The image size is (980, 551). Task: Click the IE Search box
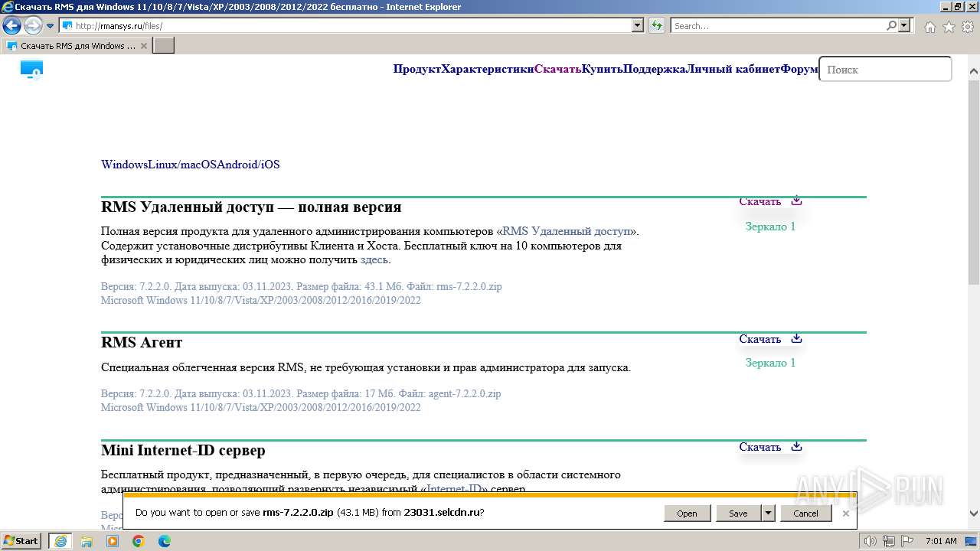click(x=779, y=25)
